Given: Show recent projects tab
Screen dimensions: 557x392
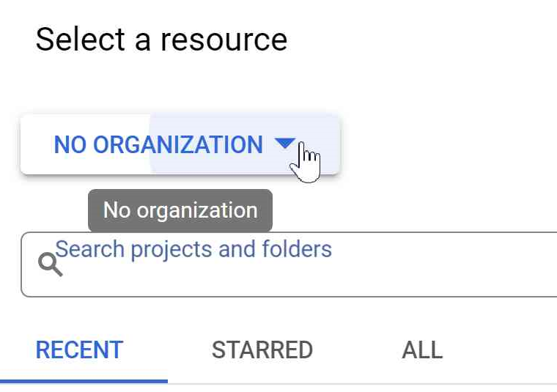Looking at the screenshot, I should coord(79,350).
